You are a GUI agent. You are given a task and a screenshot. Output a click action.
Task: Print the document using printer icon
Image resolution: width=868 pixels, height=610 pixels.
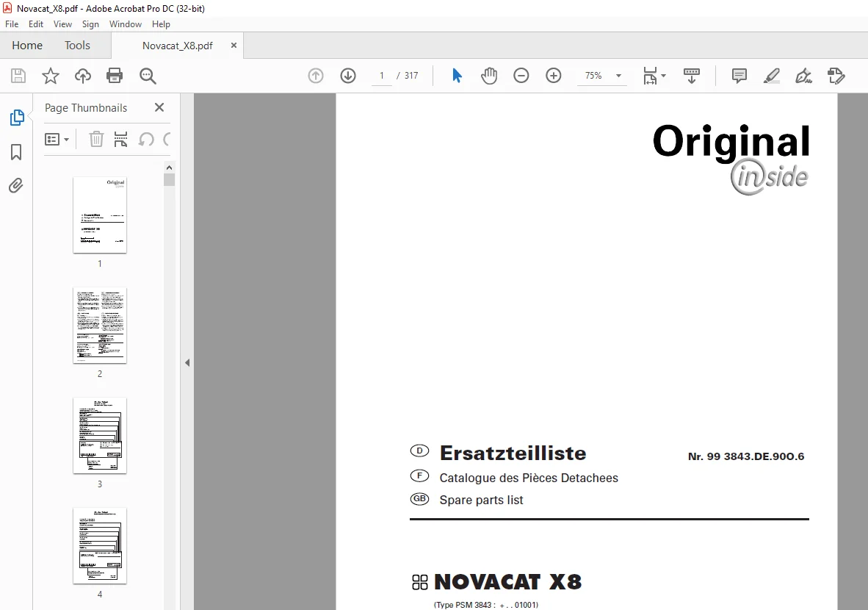pyautogui.click(x=115, y=76)
